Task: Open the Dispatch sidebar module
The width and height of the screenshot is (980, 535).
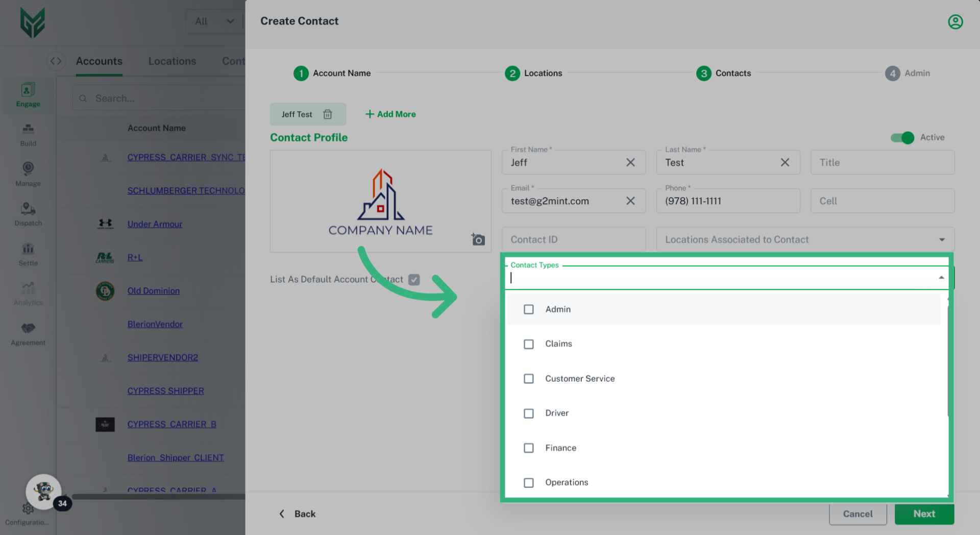Action: (28, 214)
